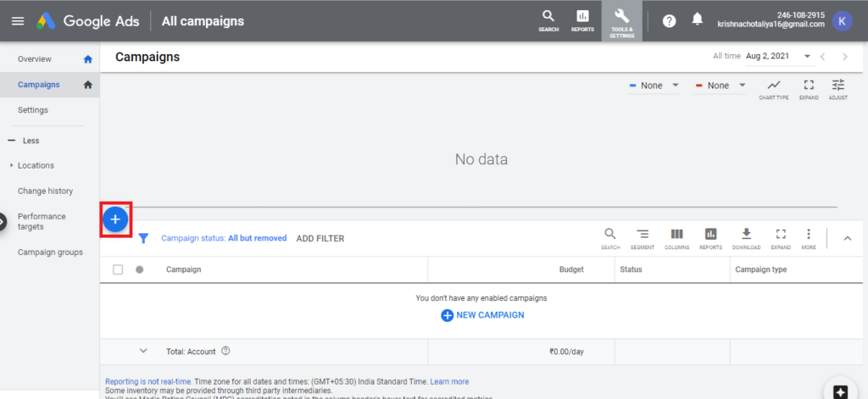Image resolution: width=868 pixels, height=399 pixels.
Task: Expand the Locations sidebar item
Action: tap(36, 165)
